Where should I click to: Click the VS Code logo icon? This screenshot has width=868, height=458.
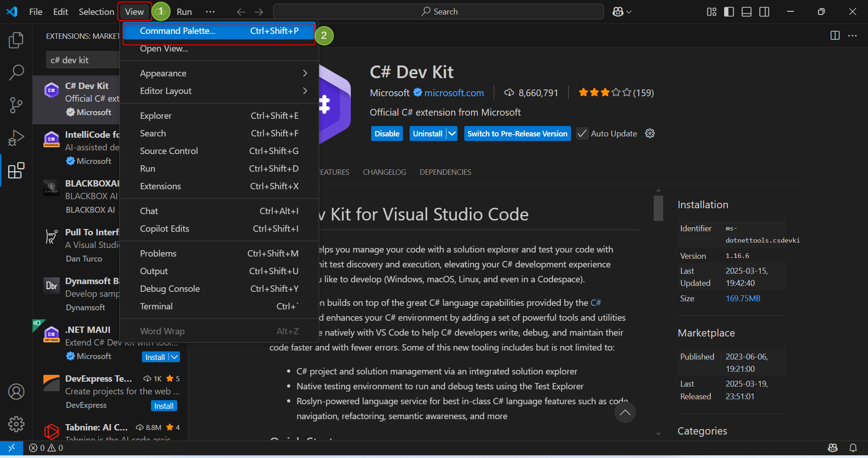point(12,12)
